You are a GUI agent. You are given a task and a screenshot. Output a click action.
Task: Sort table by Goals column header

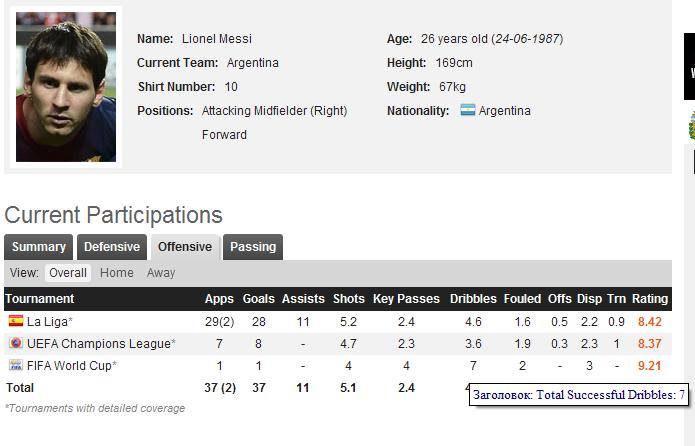[258, 299]
